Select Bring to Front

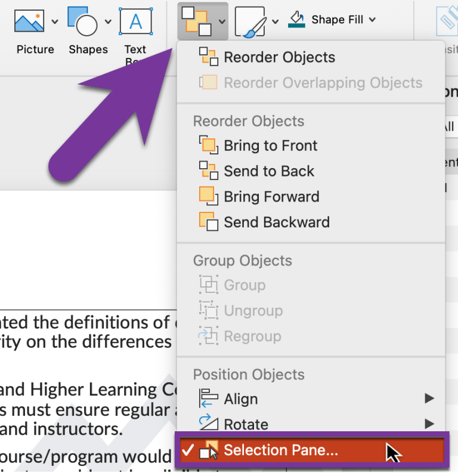[x=311, y=146]
